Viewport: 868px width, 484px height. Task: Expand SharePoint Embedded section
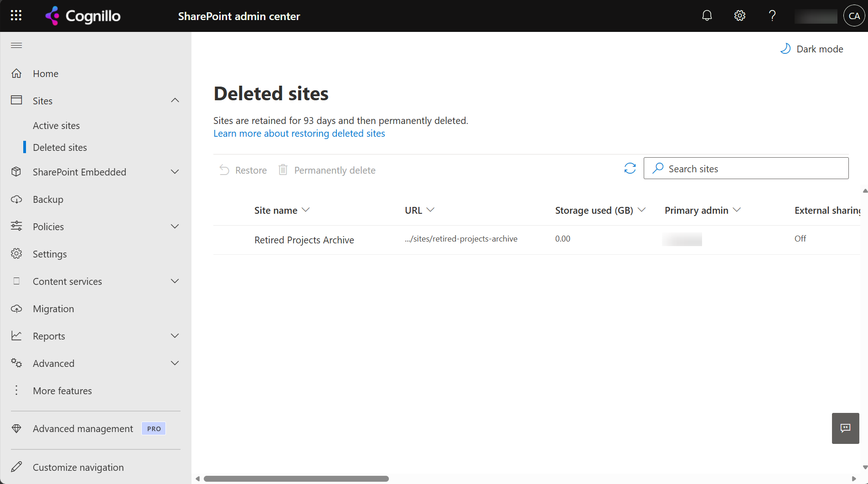175,171
